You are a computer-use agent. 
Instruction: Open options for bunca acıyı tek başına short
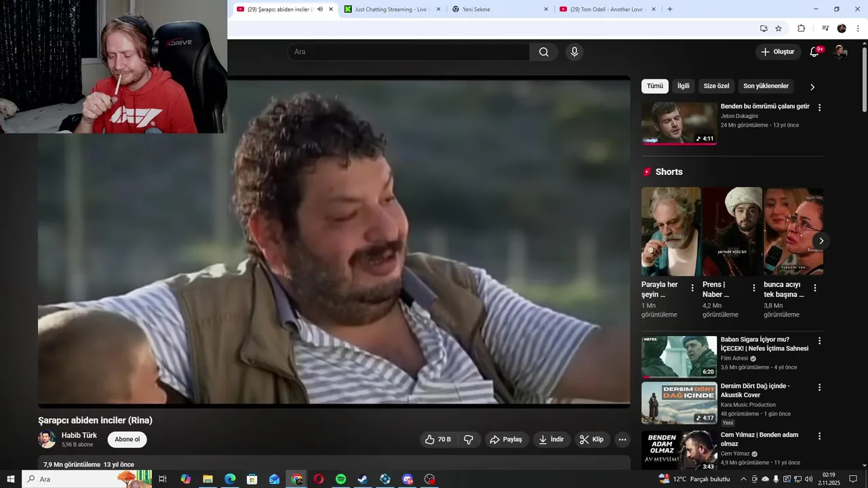click(x=815, y=288)
